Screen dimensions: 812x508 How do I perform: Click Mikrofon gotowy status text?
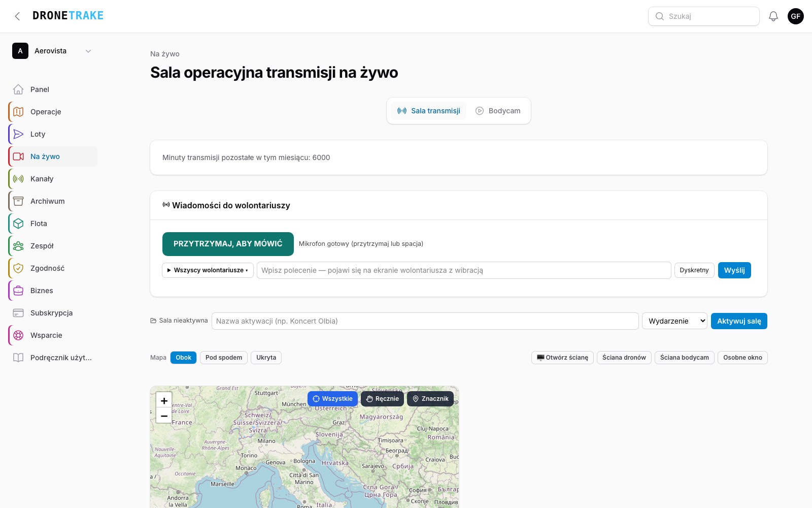click(361, 244)
